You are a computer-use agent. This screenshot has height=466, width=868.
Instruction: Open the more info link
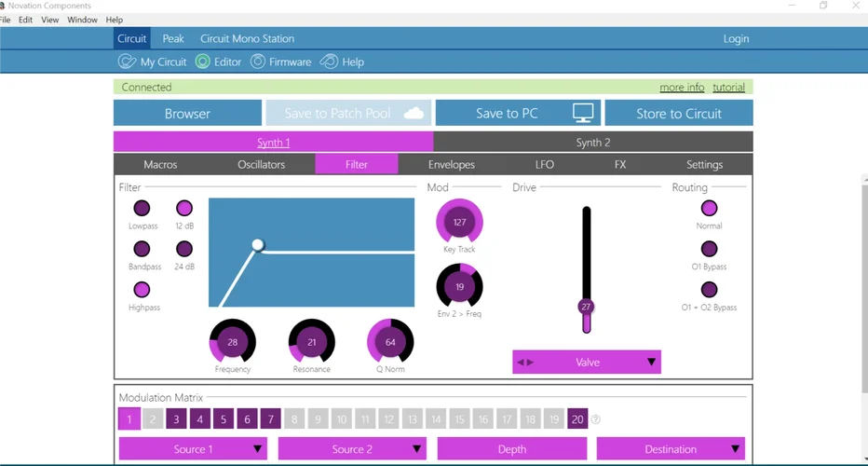coord(682,87)
